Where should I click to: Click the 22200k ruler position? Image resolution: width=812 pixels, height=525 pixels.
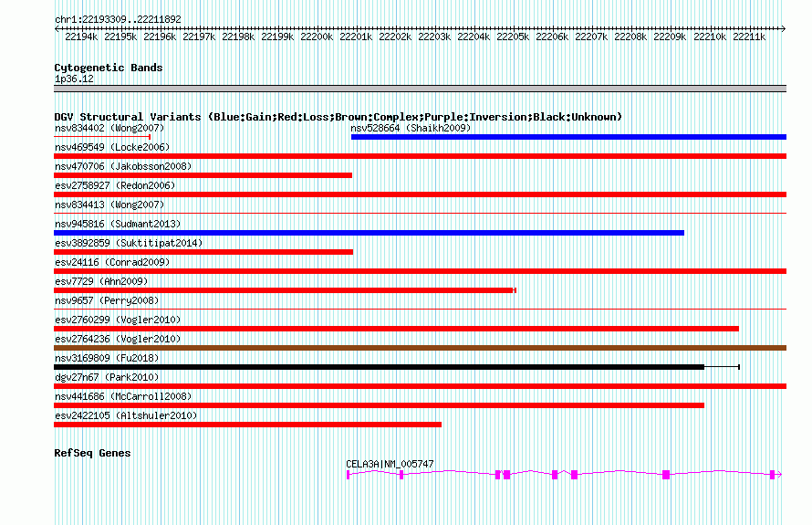317,37
